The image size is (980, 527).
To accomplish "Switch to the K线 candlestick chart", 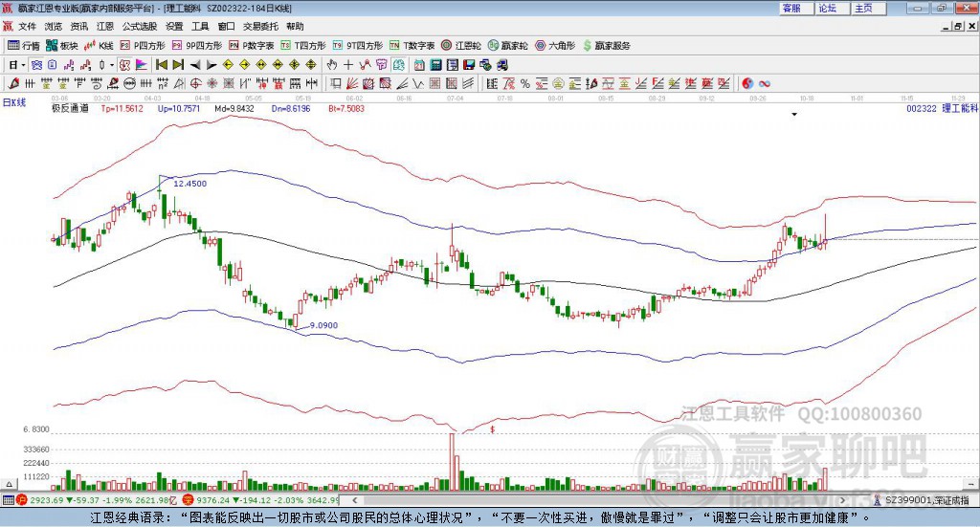I will point(99,46).
